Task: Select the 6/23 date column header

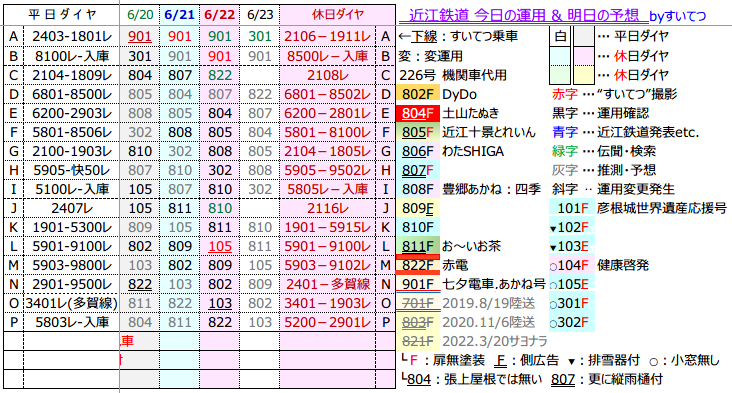Action: (260, 15)
